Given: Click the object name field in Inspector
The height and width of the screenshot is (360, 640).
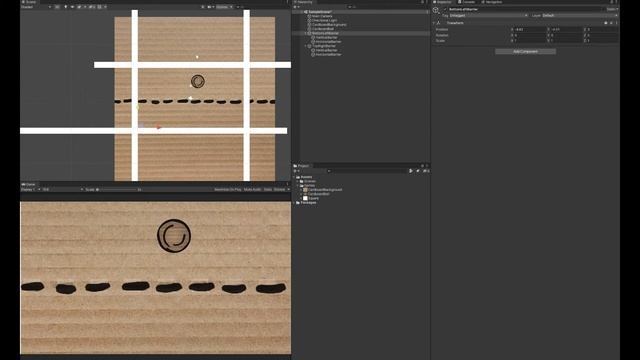Looking at the screenshot, I should pyautogui.click(x=527, y=9).
